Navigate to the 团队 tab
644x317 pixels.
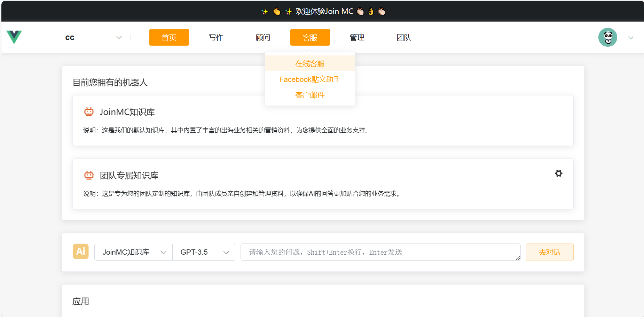[404, 37]
